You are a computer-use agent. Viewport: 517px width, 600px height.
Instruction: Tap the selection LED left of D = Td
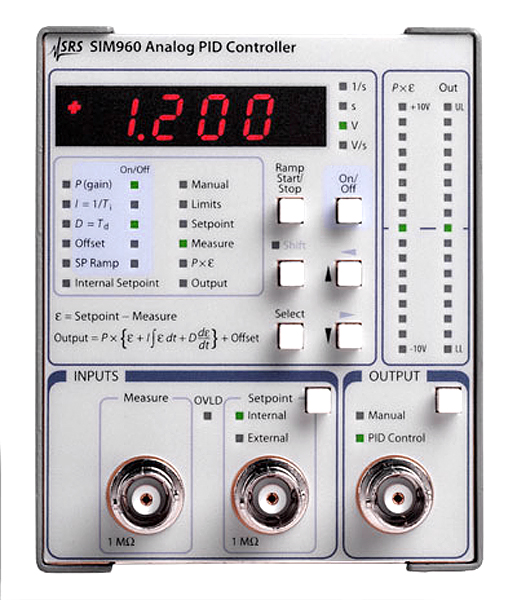pyautogui.click(x=66, y=223)
